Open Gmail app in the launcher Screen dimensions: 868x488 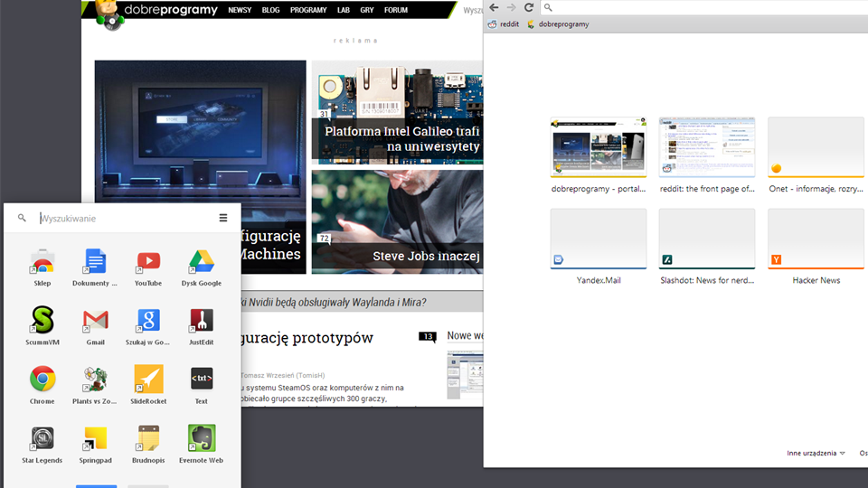pyautogui.click(x=95, y=320)
